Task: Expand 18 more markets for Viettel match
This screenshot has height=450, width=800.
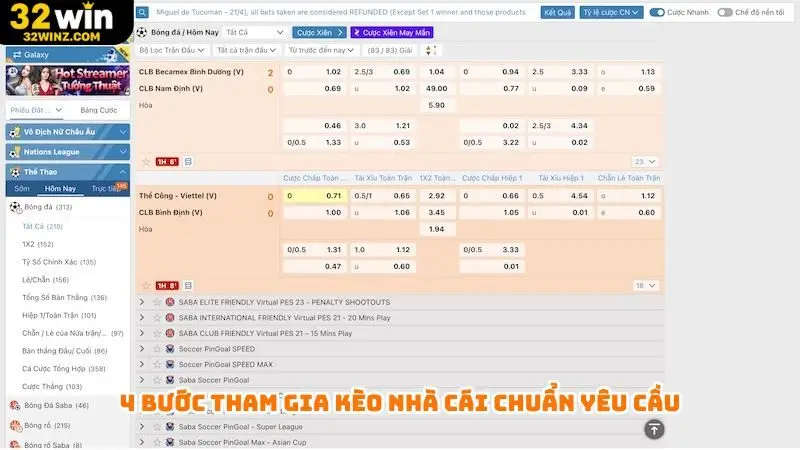Action: (x=645, y=286)
